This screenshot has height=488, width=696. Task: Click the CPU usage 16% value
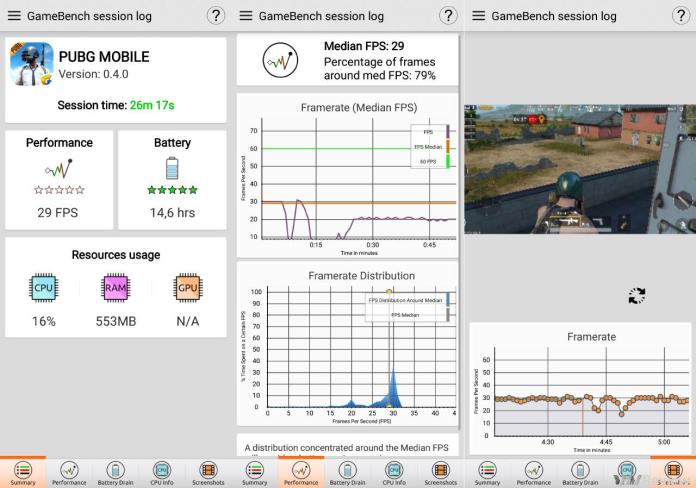click(44, 321)
